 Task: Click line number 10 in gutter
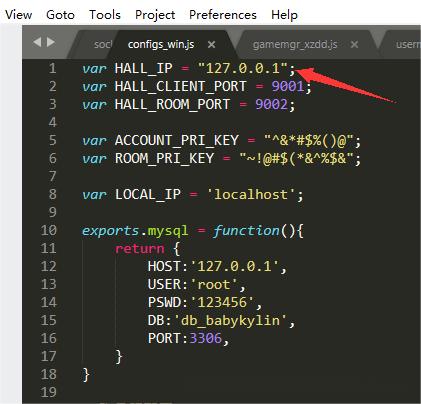pyautogui.click(x=49, y=231)
